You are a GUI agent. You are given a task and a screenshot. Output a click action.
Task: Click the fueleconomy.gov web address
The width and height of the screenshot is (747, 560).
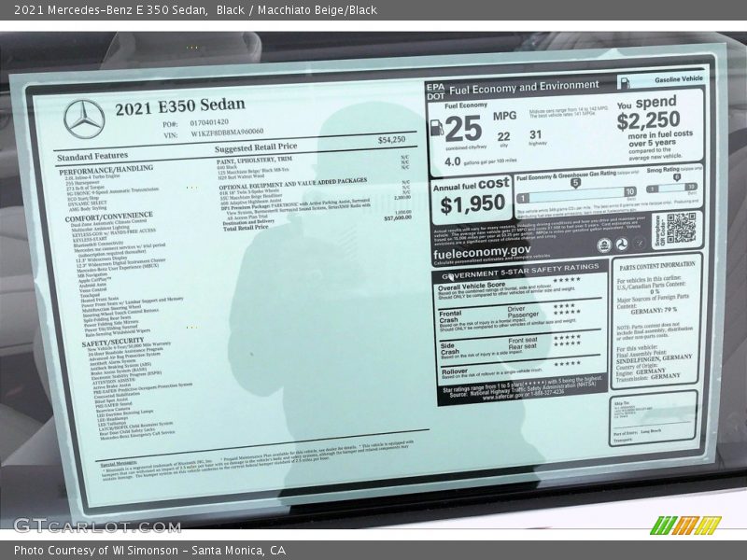click(x=482, y=251)
